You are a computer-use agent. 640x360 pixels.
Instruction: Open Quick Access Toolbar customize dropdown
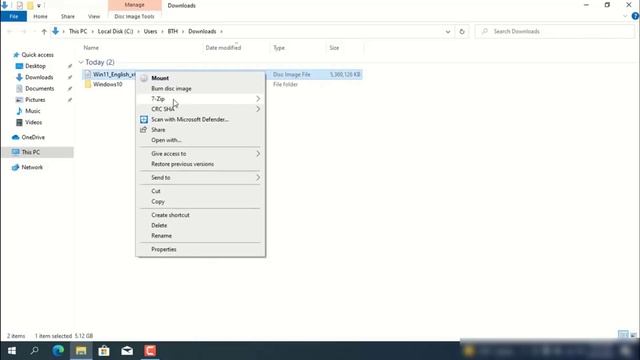(x=39, y=6)
